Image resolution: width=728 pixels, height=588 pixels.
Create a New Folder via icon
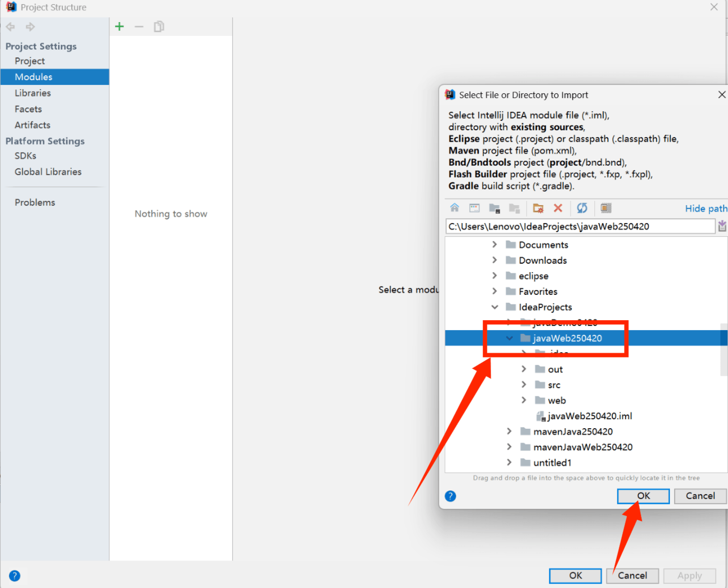pyautogui.click(x=538, y=208)
